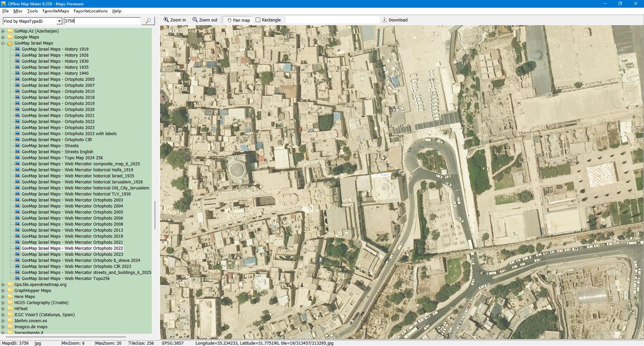Click the map tree vertical scrollbar
644x346 pixels.
click(x=155, y=215)
